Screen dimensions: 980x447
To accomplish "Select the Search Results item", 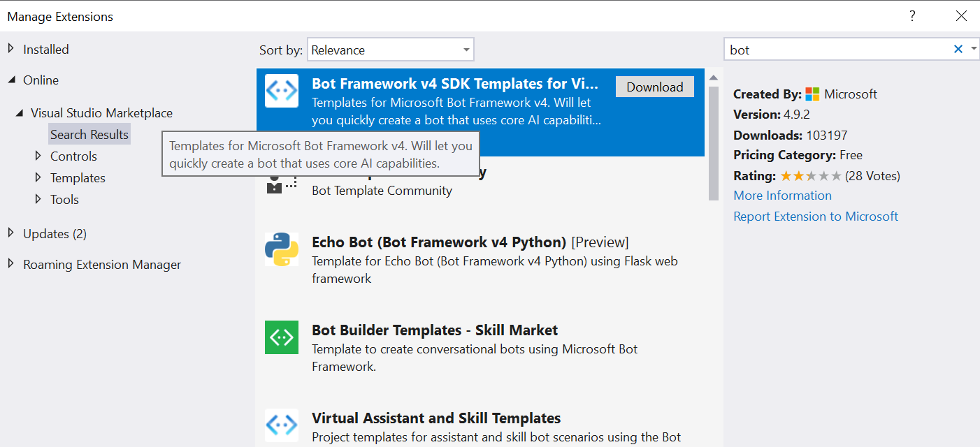I will pyautogui.click(x=89, y=133).
